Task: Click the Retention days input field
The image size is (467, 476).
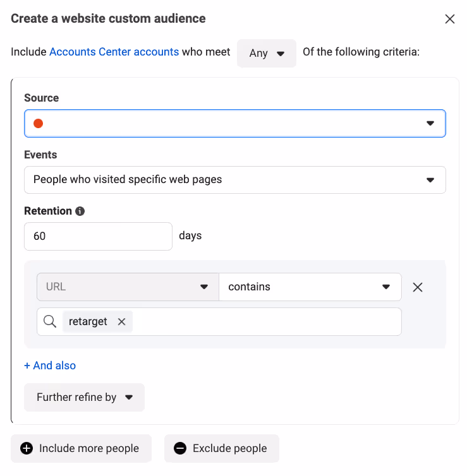Action: (98, 236)
